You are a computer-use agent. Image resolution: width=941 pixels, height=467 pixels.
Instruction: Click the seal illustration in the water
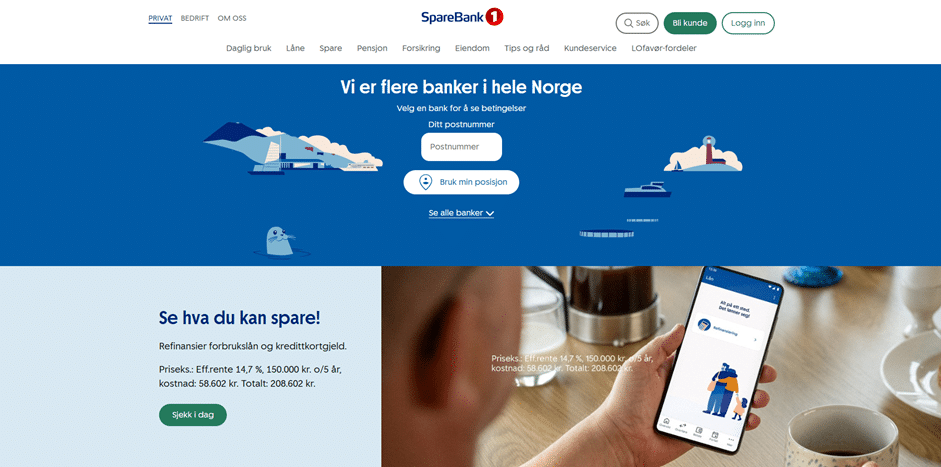tap(280, 241)
